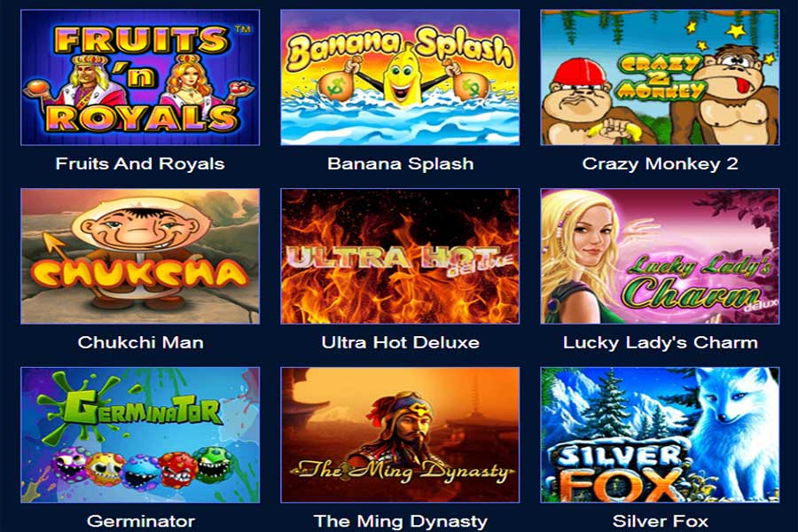
Task: Select The Ming Dynasty game image
Action: 400,434
